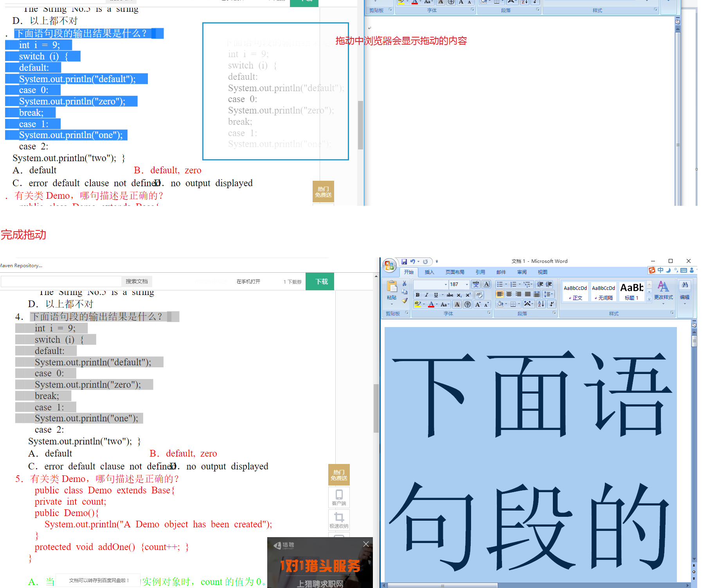Switch to the 邮件 ribbon tab
The width and height of the screenshot is (707, 588).
pyautogui.click(x=501, y=272)
